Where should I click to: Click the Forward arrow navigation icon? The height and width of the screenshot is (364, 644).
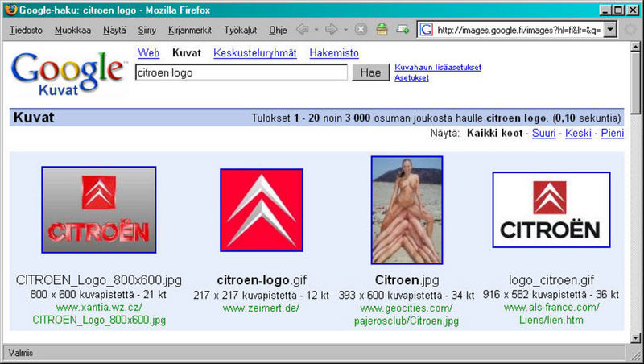tap(331, 30)
